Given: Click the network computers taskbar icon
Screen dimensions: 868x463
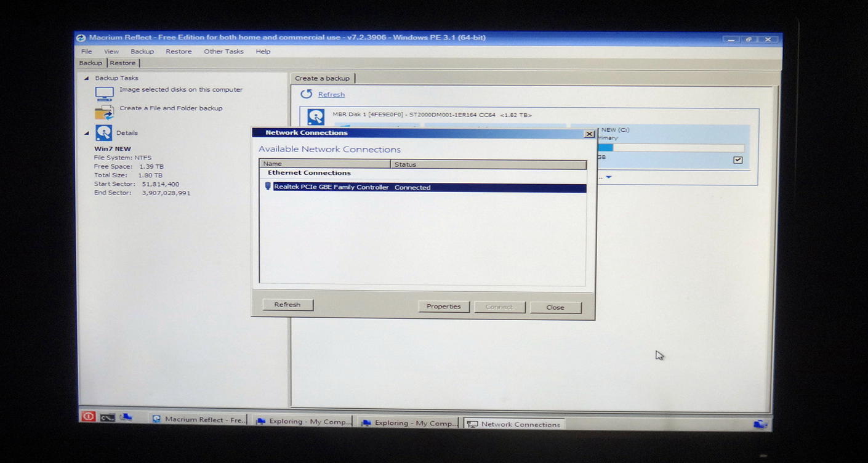Looking at the screenshot, I should 126,417.
